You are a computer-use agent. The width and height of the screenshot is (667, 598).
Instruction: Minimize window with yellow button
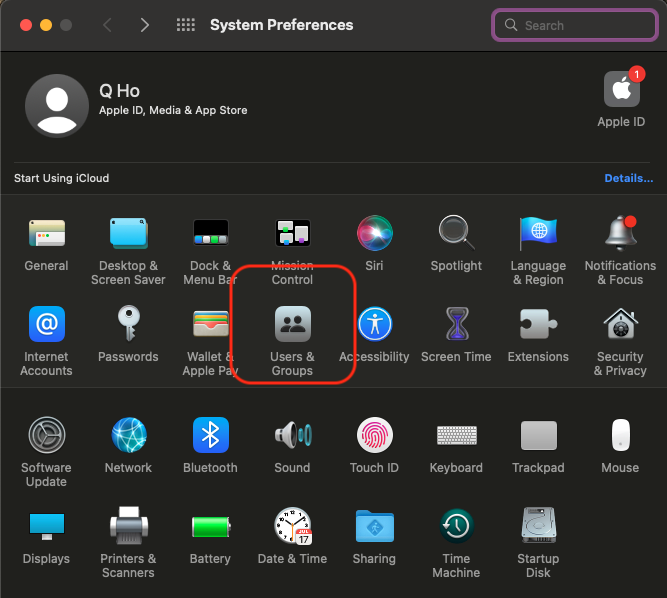(46, 25)
